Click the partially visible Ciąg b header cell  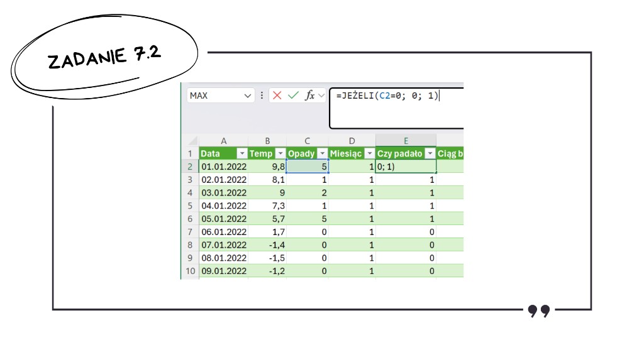(x=450, y=153)
